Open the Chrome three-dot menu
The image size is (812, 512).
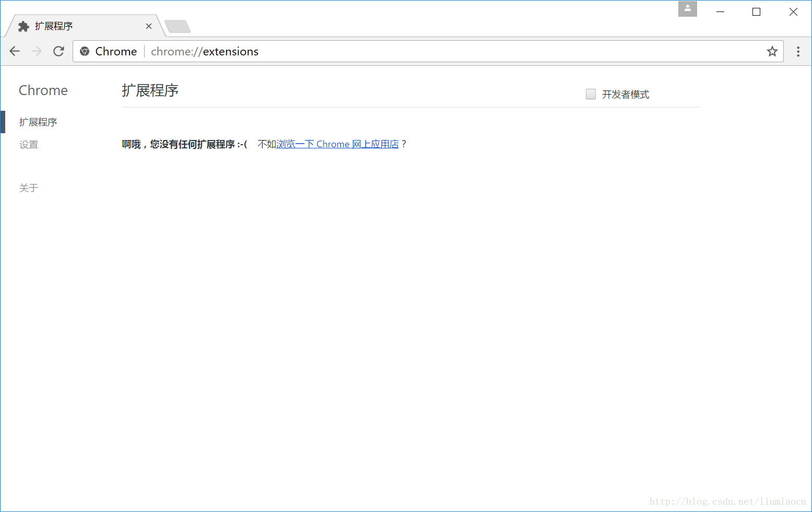[798, 51]
